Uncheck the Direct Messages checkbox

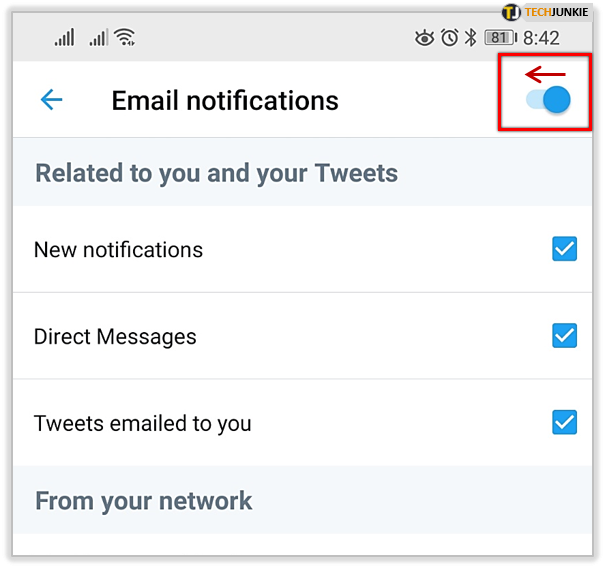coord(564,336)
